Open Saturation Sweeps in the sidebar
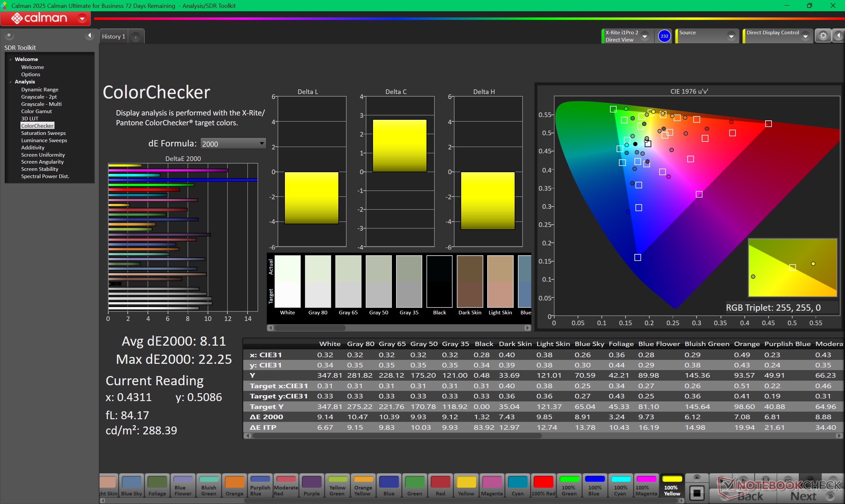845x504 pixels. [43, 133]
